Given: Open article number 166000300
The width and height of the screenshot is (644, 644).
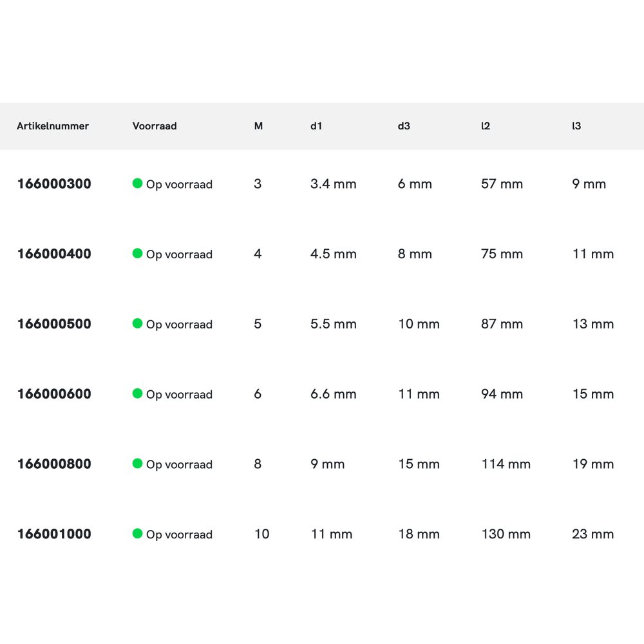Looking at the screenshot, I should click(x=54, y=184).
